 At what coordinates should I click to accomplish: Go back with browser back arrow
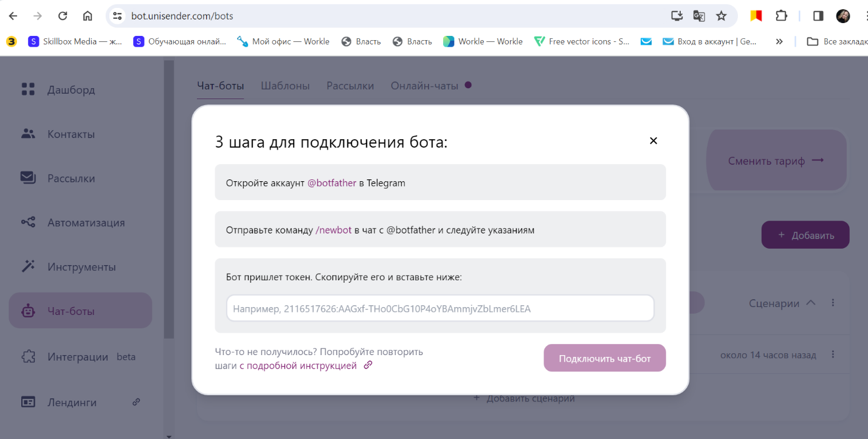tap(13, 16)
